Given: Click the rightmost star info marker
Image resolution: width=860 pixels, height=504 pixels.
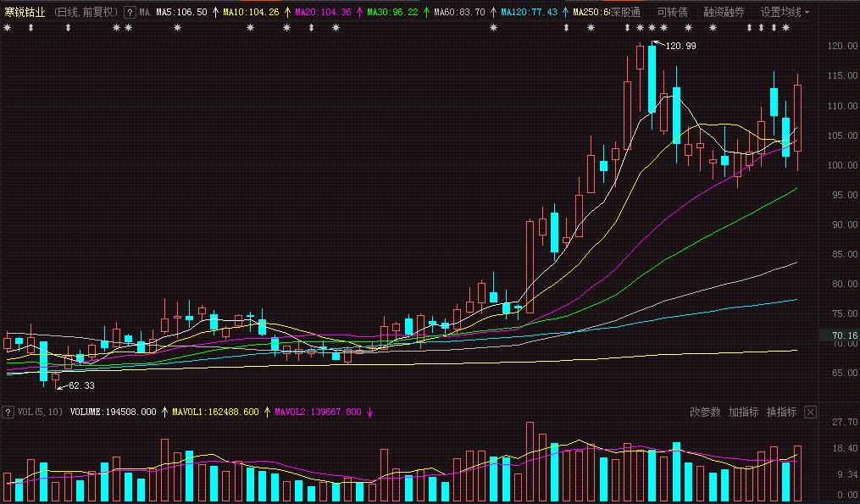Looking at the screenshot, I should point(786,27).
